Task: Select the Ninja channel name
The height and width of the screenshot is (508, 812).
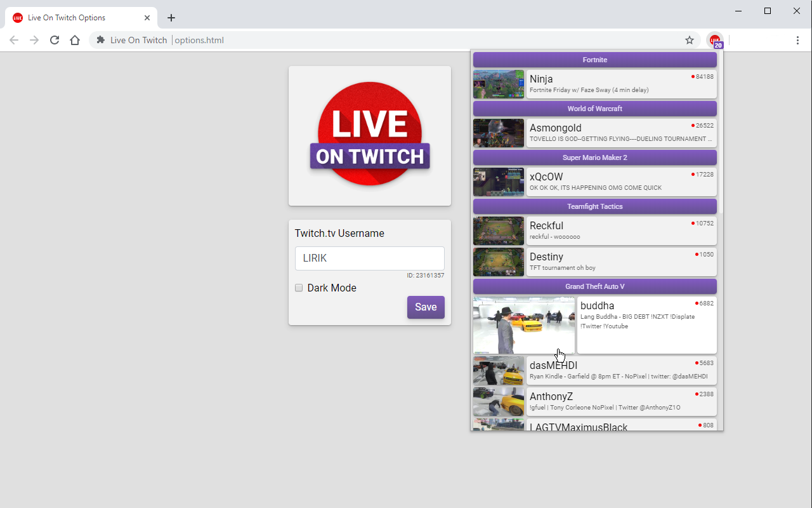Action: click(541, 79)
